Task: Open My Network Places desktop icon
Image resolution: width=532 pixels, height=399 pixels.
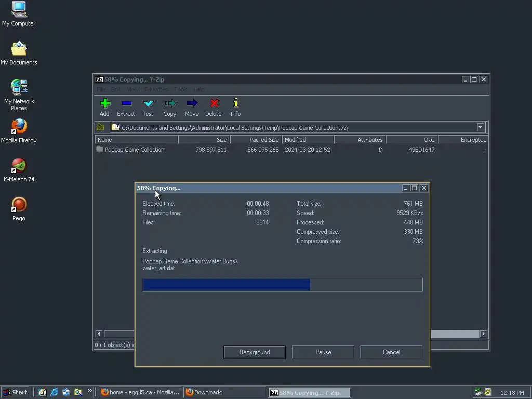Action: pos(19,95)
